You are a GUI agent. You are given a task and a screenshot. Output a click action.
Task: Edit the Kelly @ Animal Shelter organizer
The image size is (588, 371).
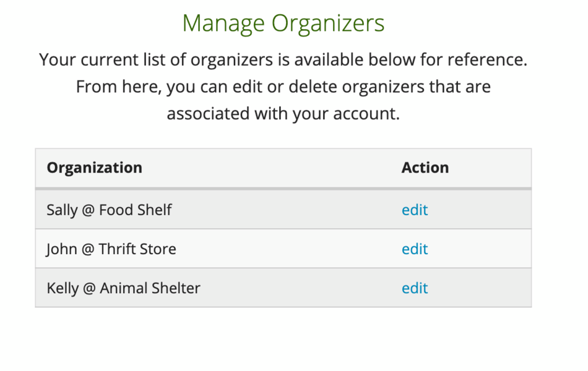414,288
